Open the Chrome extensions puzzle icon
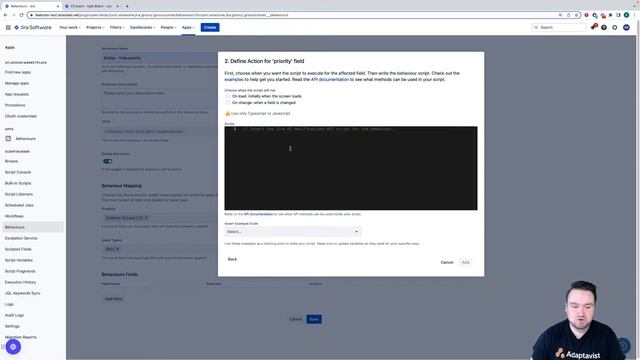Image resolution: width=640 pixels, height=360 pixels. [611, 15]
